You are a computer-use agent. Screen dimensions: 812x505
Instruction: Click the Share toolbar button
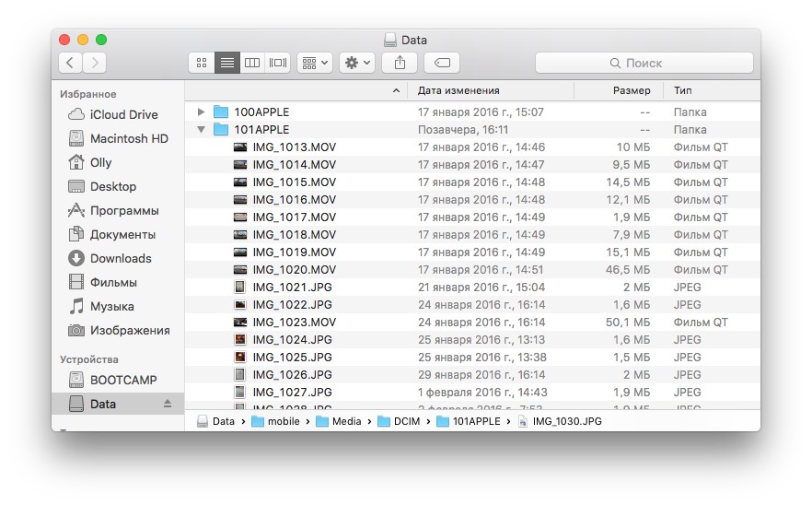[x=400, y=63]
